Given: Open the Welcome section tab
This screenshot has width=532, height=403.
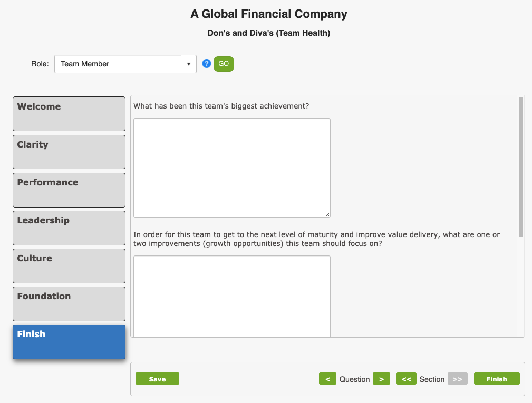Looking at the screenshot, I should point(69,114).
